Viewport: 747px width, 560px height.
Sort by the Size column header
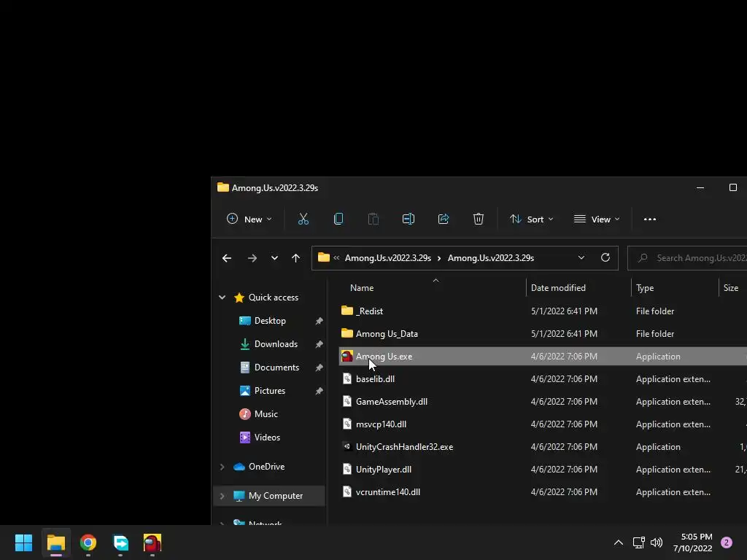(730, 287)
